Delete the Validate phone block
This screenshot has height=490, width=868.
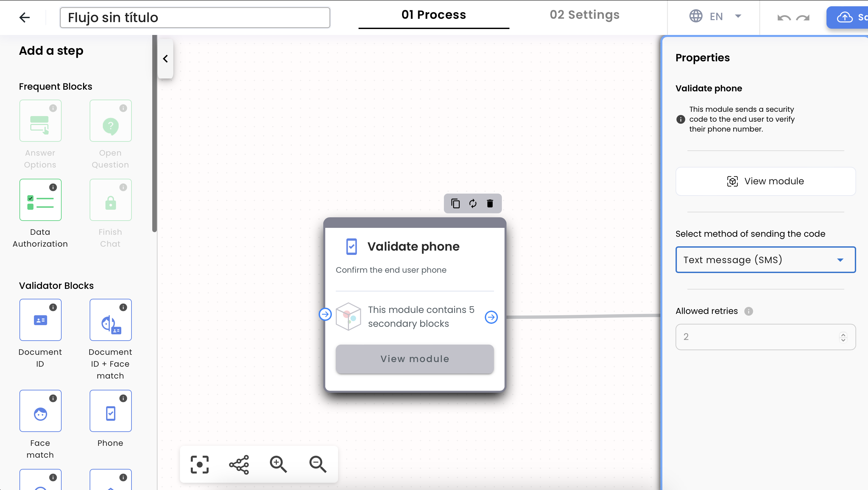click(490, 203)
